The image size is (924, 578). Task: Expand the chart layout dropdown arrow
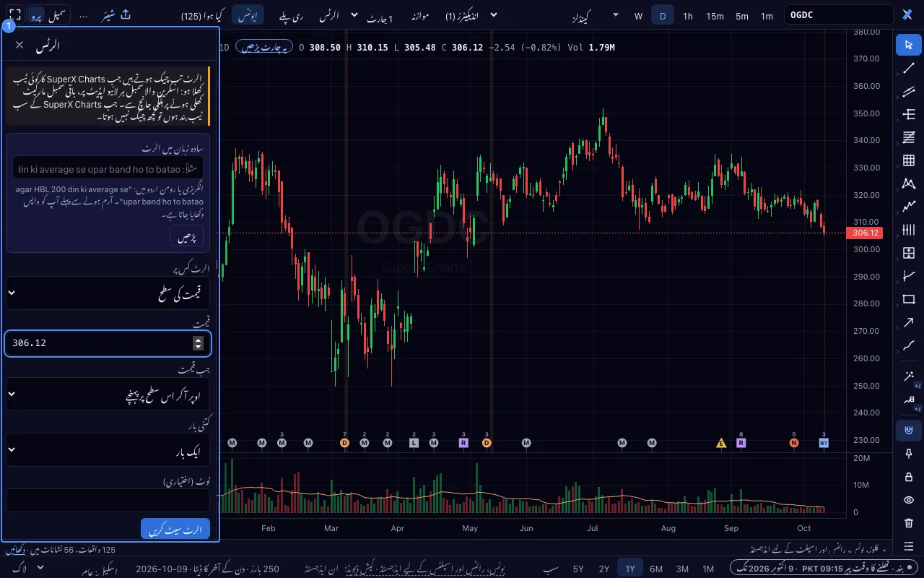[354, 14]
